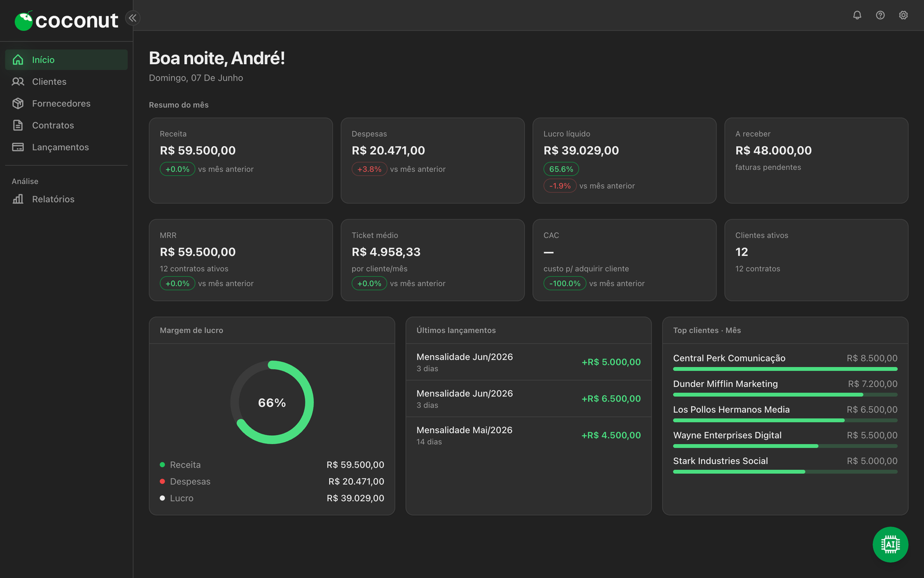Collapse the sidebar with double-chevron button
This screenshot has width=924, height=578.
[133, 18]
